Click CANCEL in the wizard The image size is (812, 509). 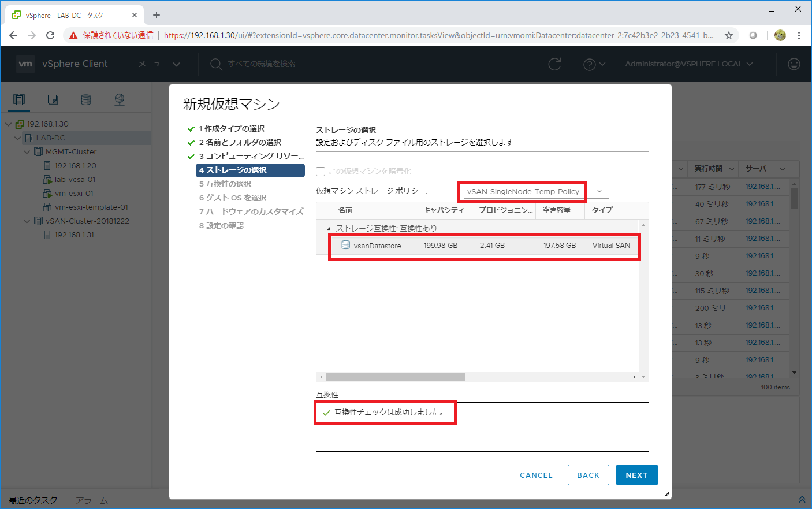coord(536,475)
